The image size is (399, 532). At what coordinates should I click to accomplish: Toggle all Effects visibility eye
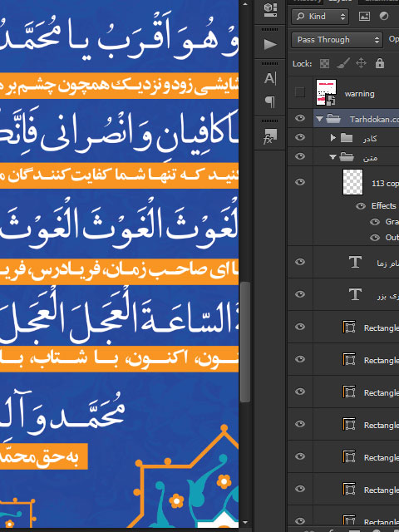(361, 206)
